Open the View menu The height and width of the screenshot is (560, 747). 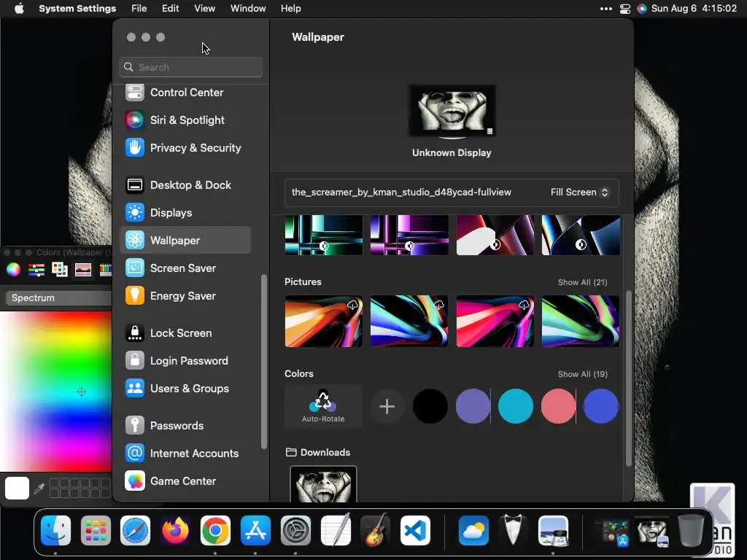pyautogui.click(x=205, y=9)
